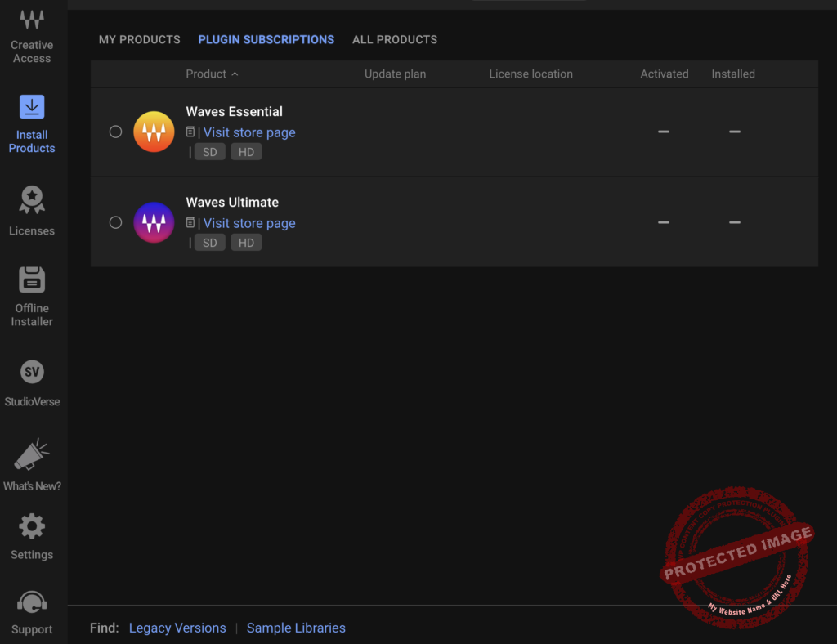Open Creative Access from the Waves logo icon
Screen dimensions: 837x644
point(32,20)
